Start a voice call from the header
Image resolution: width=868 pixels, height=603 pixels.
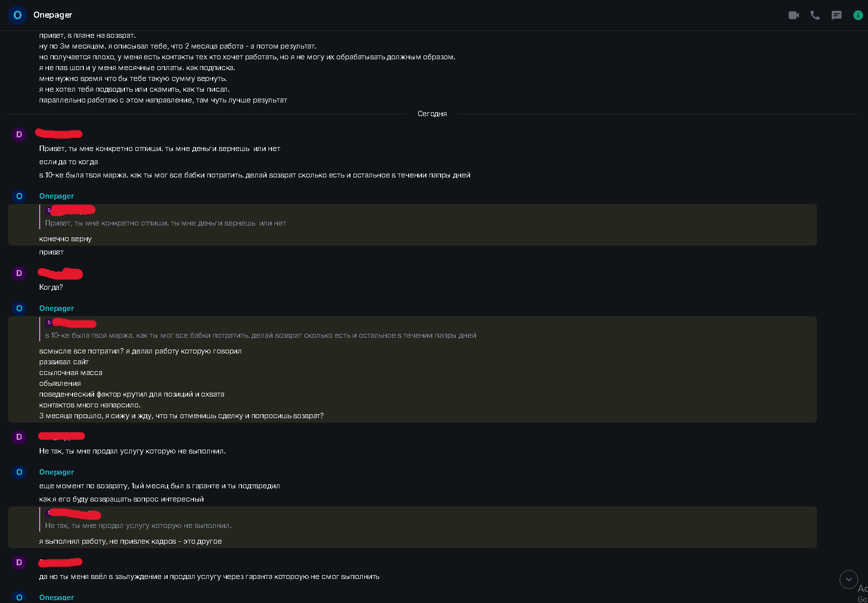(x=815, y=15)
